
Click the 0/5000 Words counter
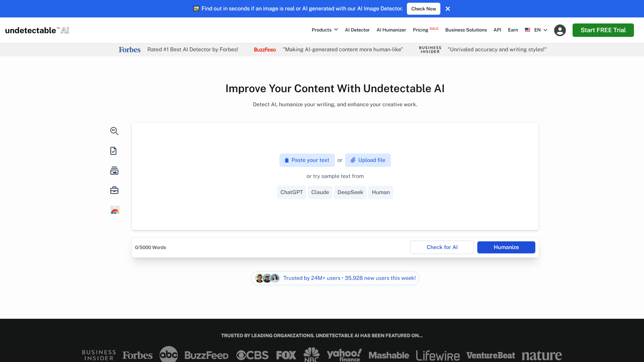point(151,247)
